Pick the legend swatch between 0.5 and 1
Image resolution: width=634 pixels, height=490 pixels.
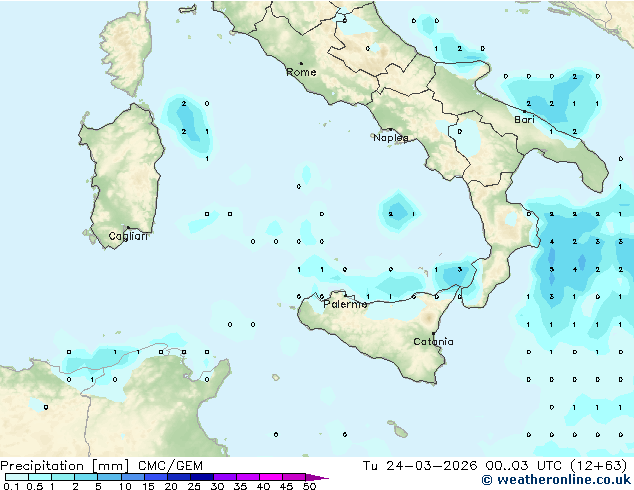[x=40, y=477]
